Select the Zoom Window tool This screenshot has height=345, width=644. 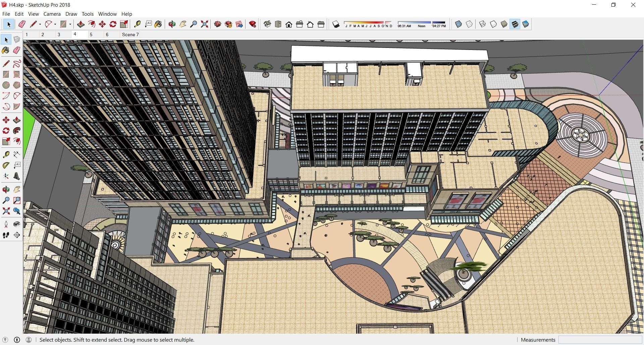click(x=16, y=200)
